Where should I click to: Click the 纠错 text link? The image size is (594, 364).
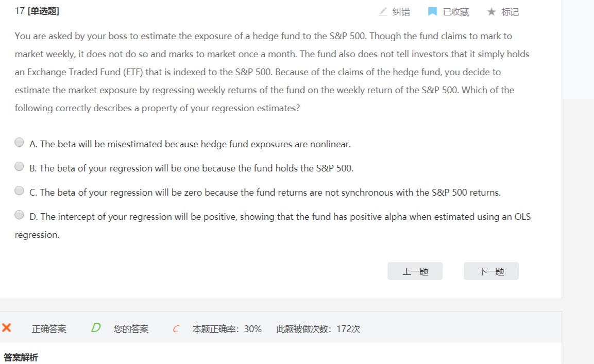pyautogui.click(x=401, y=12)
